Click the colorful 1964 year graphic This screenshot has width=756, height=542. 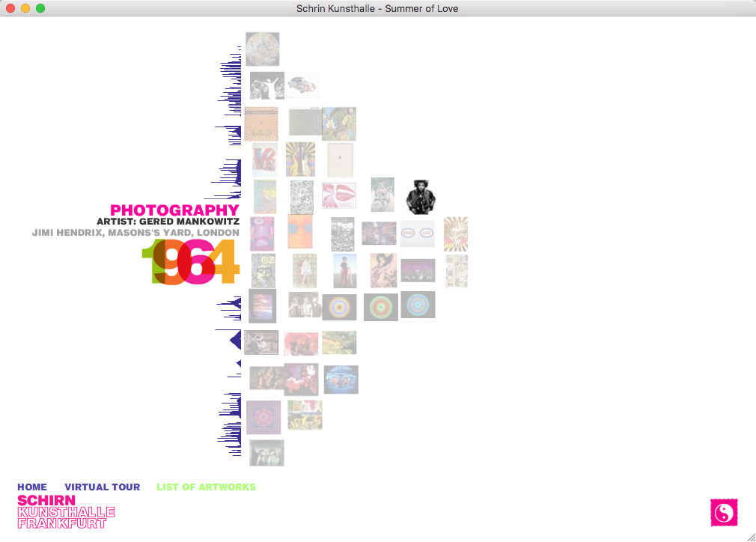(x=190, y=263)
